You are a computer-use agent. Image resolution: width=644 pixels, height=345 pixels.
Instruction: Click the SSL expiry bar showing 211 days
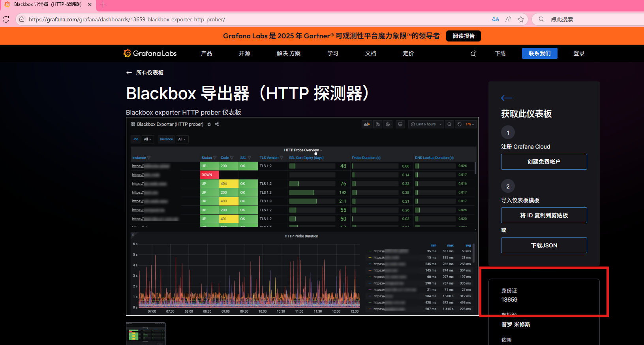[x=312, y=201]
